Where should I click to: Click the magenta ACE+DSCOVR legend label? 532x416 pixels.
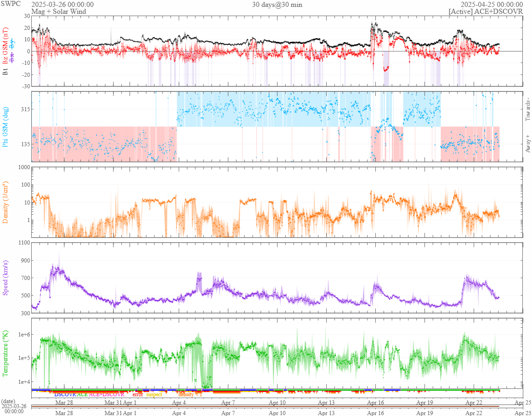click(106, 394)
